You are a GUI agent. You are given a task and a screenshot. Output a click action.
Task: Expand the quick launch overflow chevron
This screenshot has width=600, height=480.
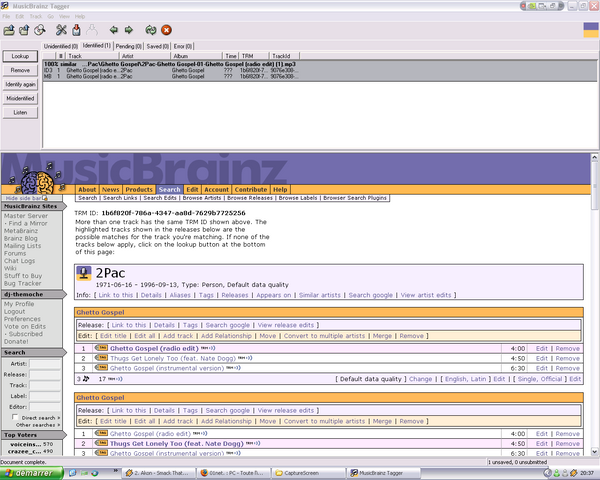point(115,470)
